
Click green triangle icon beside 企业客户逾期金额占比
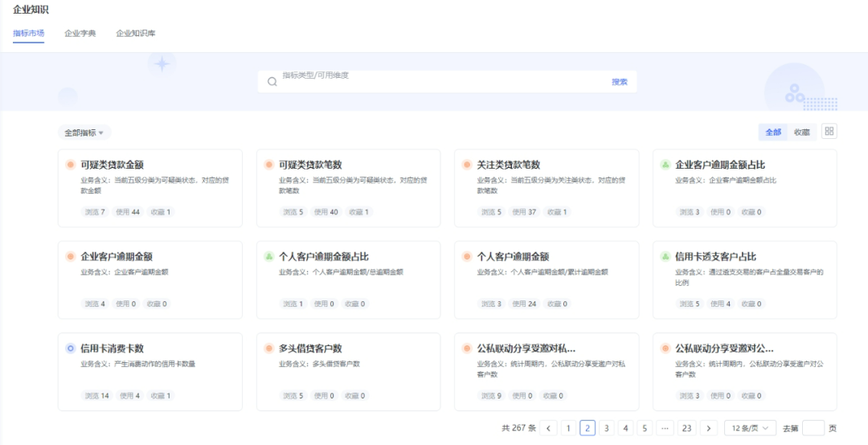[x=665, y=165]
